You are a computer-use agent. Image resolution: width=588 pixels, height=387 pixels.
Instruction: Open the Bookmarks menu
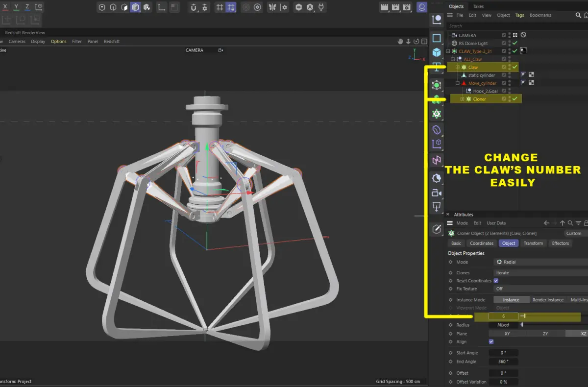[x=540, y=15]
